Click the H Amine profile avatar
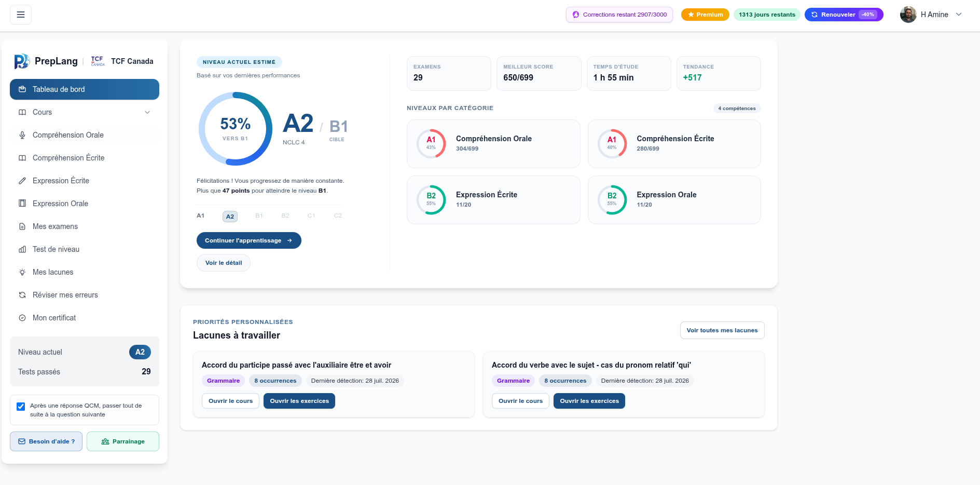This screenshot has height=485, width=980. tap(908, 15)
